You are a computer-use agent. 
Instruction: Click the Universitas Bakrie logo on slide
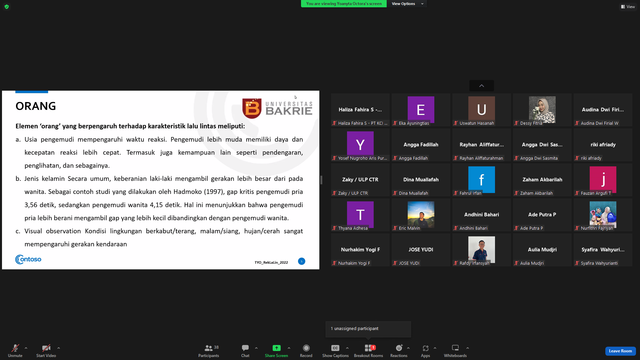tap(277, 109)
